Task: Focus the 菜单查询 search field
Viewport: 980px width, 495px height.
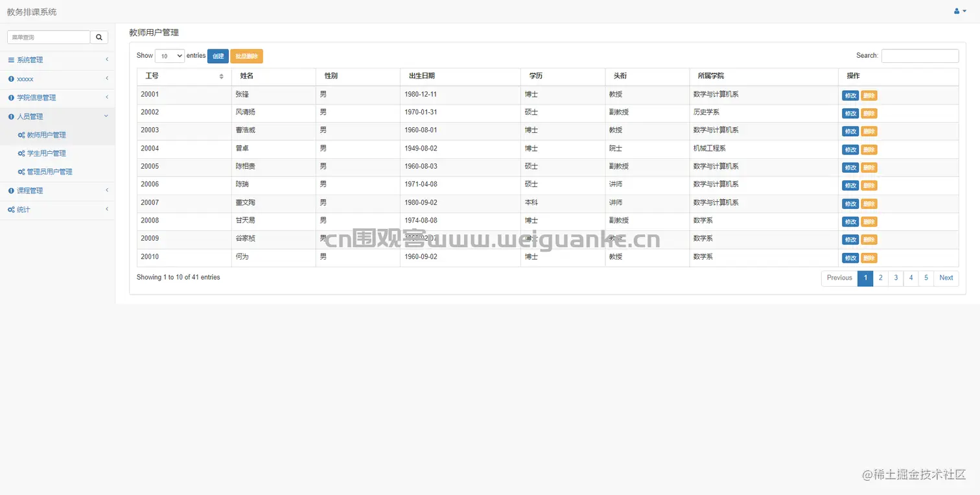Action: [x=49, y=37]
